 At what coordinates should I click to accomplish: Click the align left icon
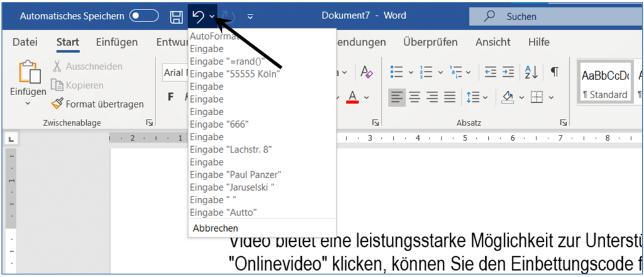396,97
